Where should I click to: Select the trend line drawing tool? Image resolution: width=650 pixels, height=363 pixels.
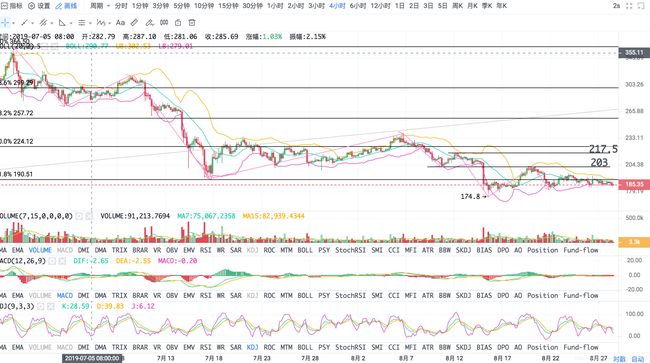(24, 23)
